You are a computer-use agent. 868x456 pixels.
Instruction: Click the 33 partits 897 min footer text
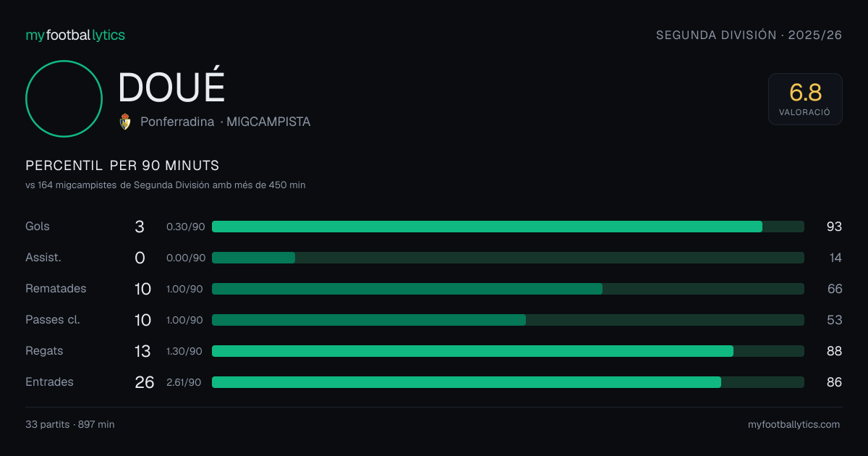[70, 425]
